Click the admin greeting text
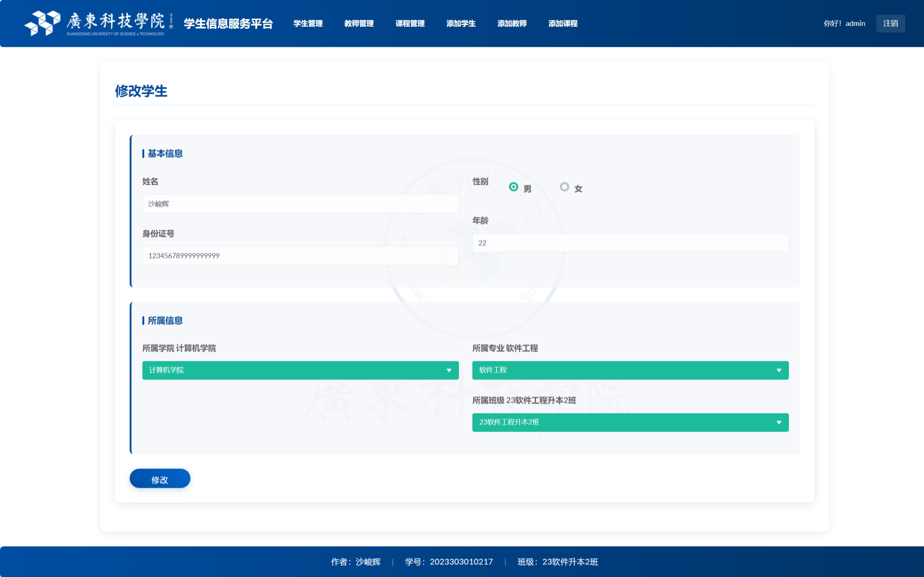This screenshot has width=924, height=577. [844, 23]
